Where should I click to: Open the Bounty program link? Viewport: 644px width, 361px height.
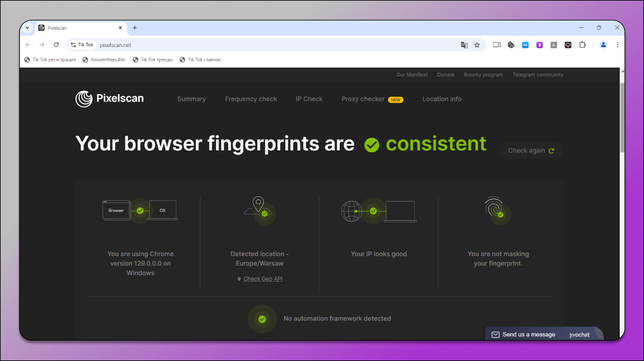[483, 75]
